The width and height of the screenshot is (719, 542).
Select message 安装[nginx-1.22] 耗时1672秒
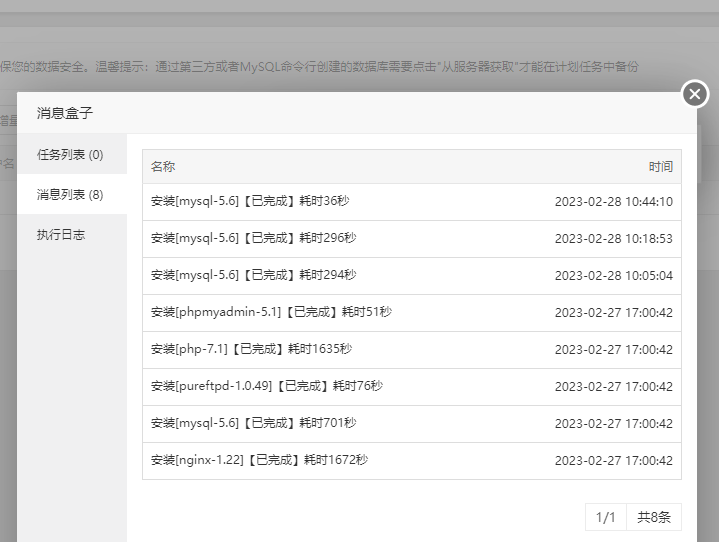point(260,460)
